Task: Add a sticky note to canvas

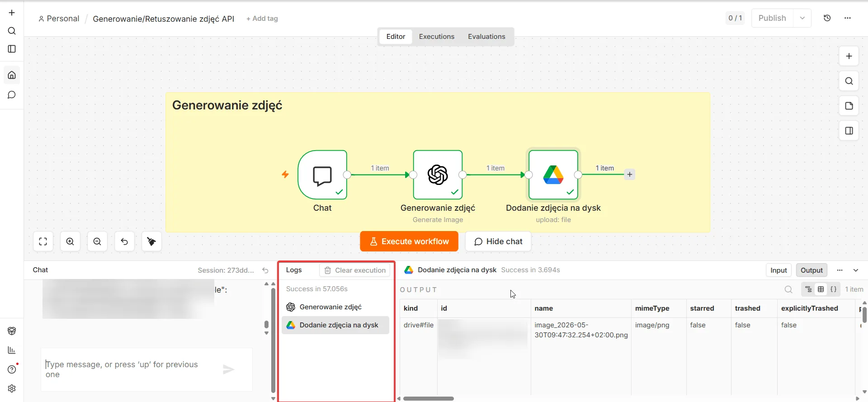Action: pos(849,106)
